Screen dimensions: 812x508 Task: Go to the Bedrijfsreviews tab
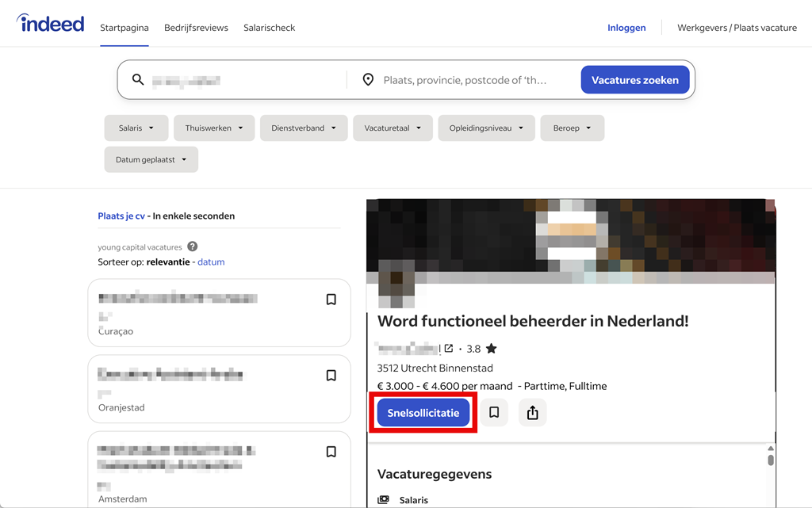click(x=196, y=28)
